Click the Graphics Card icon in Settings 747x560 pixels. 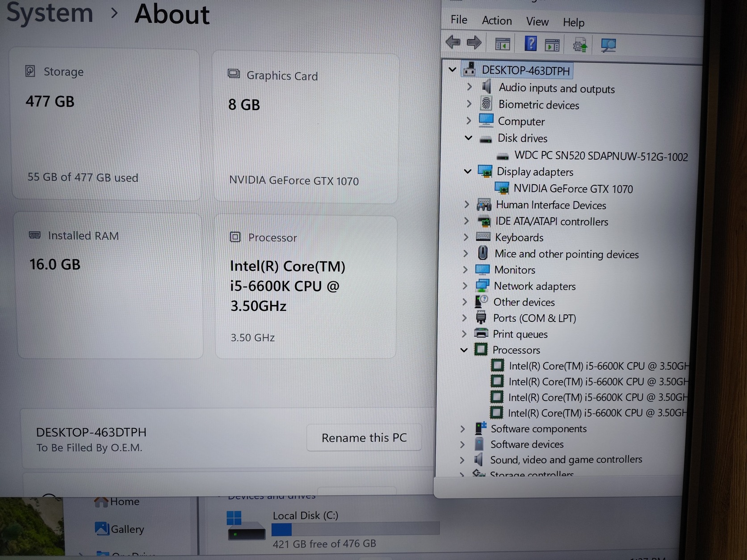click(234, 74)
